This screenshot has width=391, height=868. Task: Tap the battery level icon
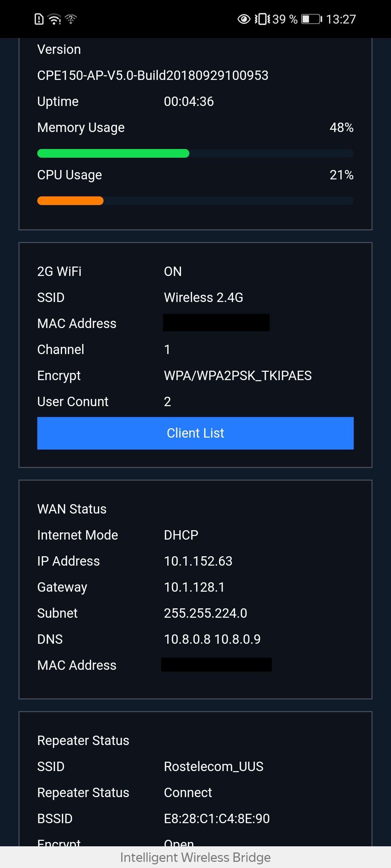click(311, 19)
